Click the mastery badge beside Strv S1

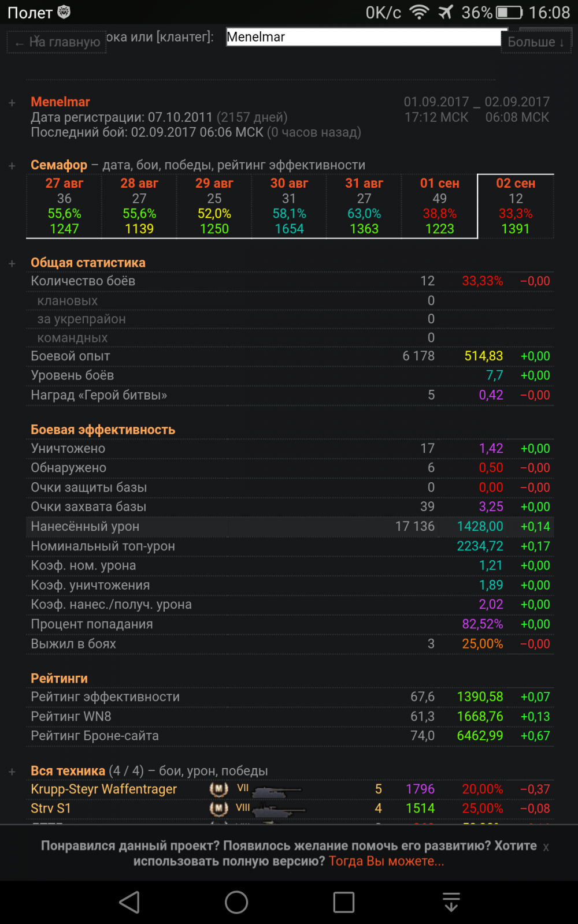tap(218, 808)
